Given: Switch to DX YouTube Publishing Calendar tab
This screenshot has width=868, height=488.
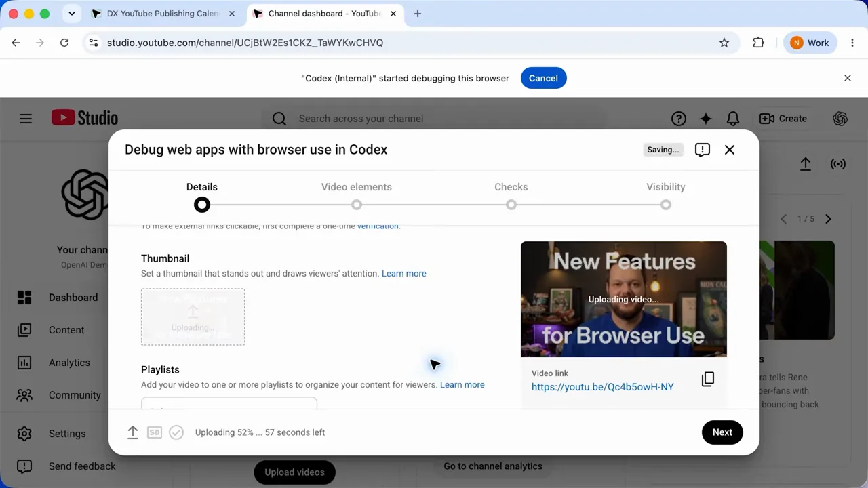Looking at the screenshot, I should point(163,14).
